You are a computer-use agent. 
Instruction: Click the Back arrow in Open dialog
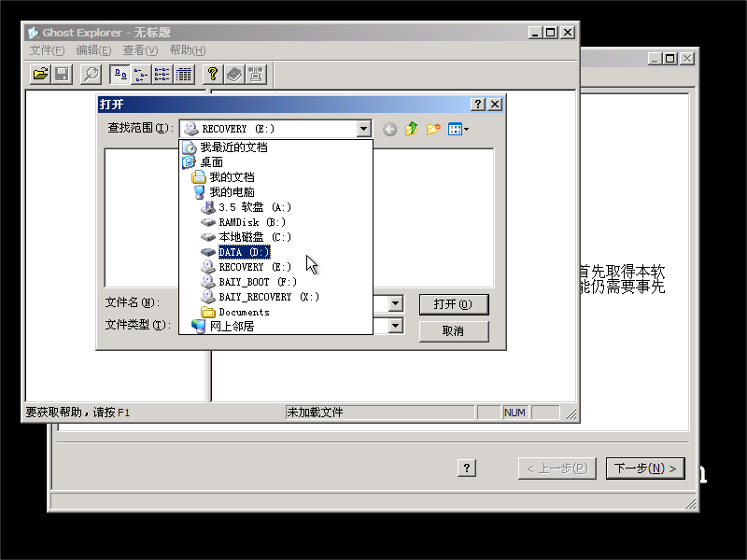click(389, 129)
